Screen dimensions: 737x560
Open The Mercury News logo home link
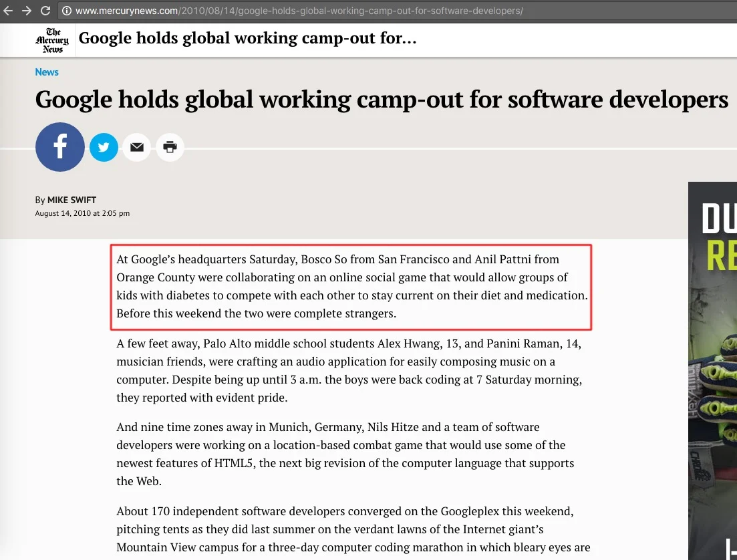[52, 41]
